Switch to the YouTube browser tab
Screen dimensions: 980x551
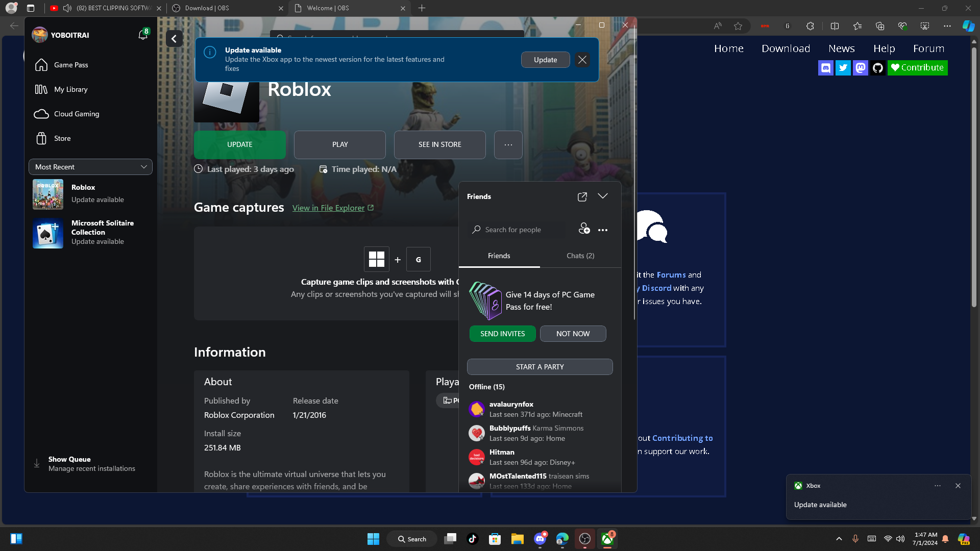pos(106,8)
